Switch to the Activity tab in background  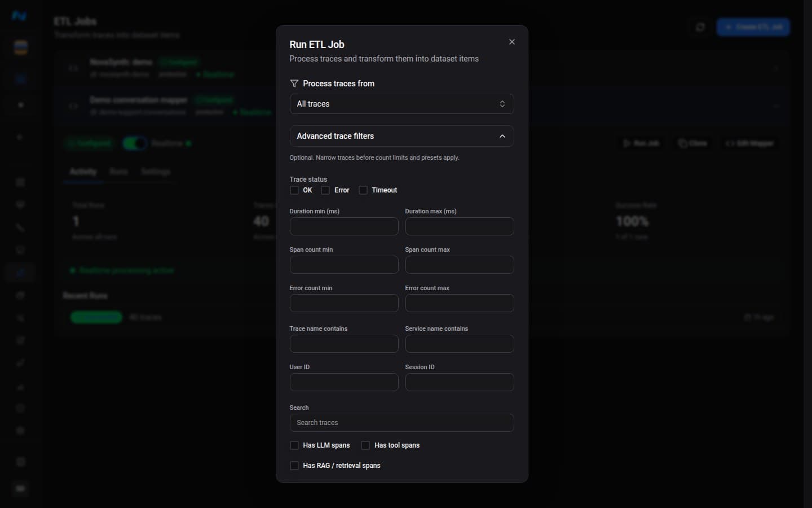pyautogui.click(x=83, y=172)
